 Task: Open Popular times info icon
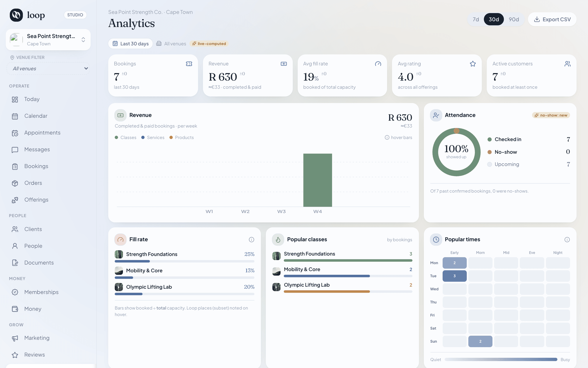tap(567, 240)
